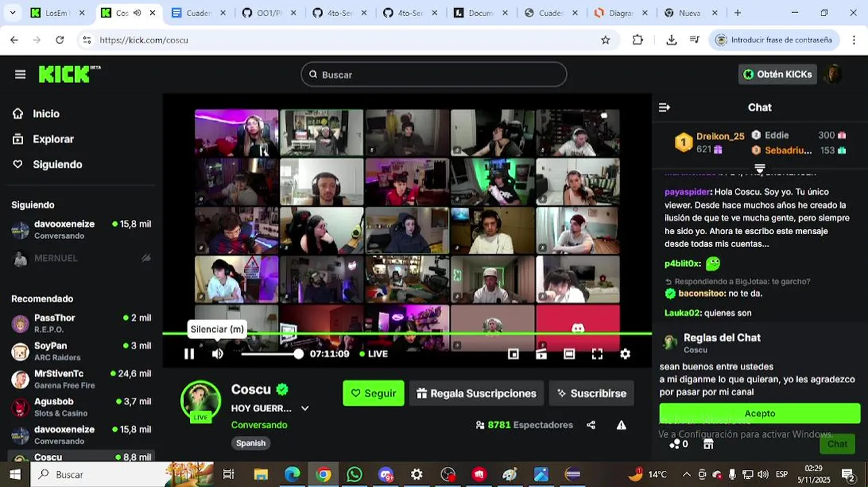
Task: Open the Conversando category link
Action: 259,425
